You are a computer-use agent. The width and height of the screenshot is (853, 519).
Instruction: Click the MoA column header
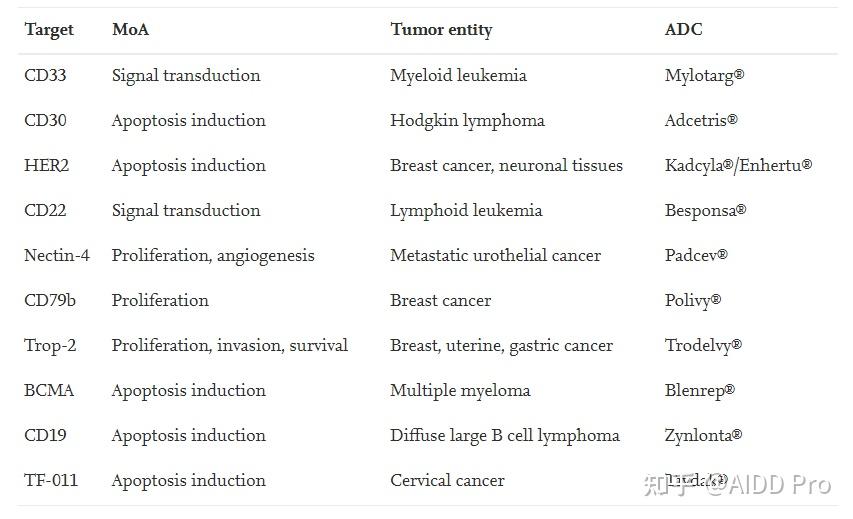[x=130, y=29]
